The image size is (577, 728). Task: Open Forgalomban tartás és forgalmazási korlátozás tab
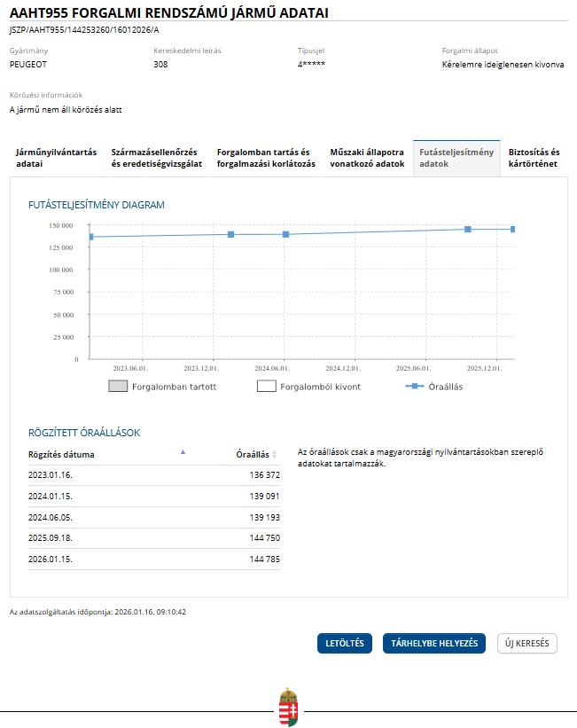(x=266, y=158)
